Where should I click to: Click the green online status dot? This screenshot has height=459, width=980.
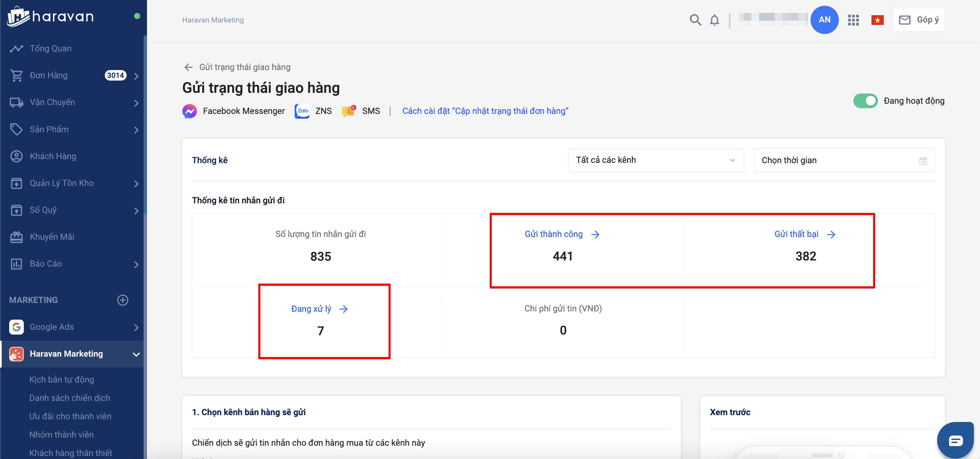[x=137, y=16]
